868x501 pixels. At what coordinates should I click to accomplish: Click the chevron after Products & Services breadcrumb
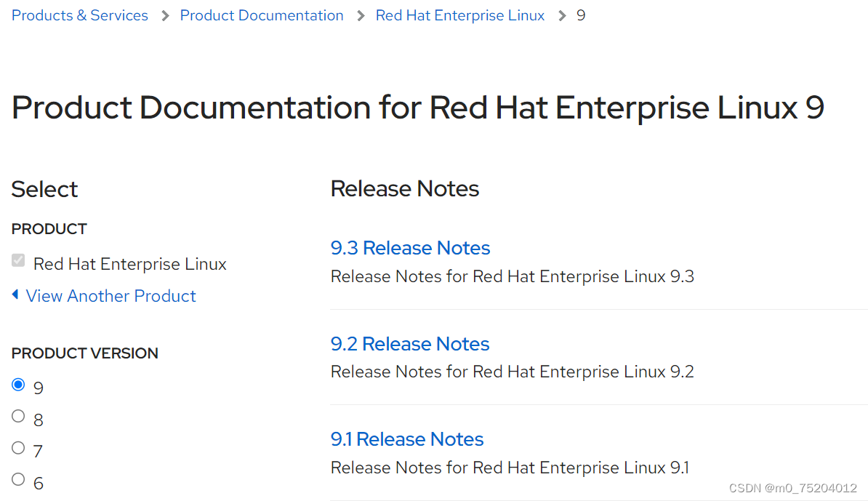click(164, 15)
